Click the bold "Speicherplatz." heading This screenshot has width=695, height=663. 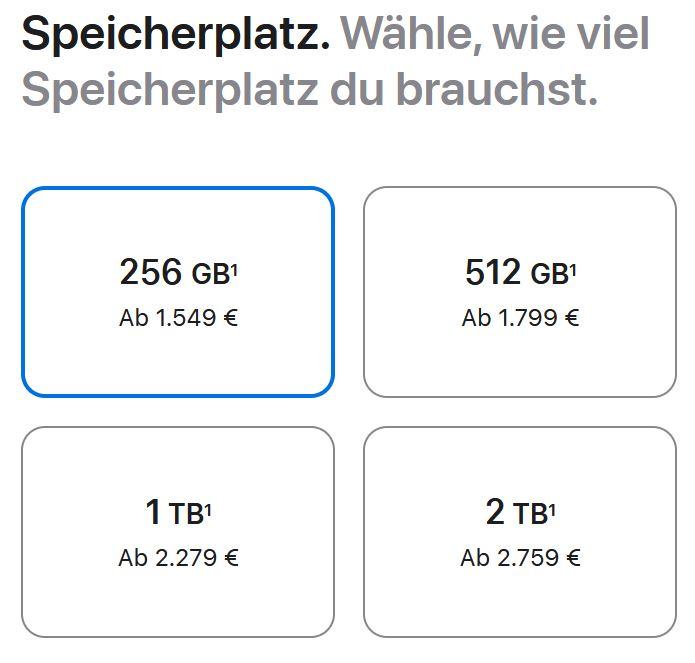(x=175, y=35)
